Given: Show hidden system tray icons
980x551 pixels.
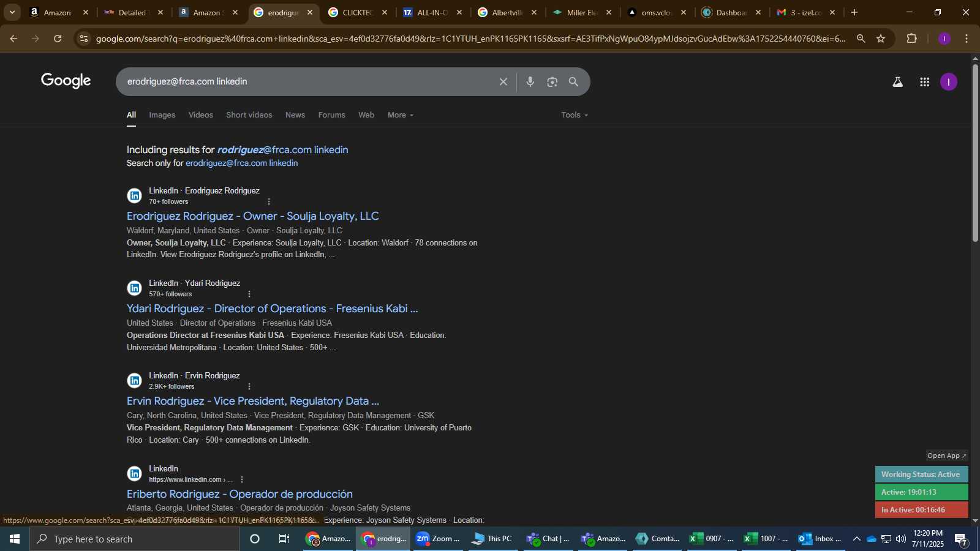Looking at the screenshot, I should (x=857, y=539).
